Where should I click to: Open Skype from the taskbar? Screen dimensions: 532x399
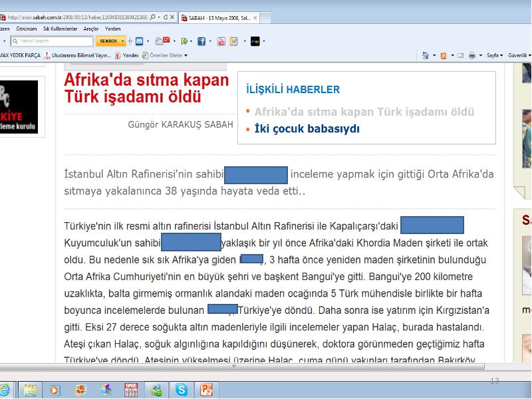click(182, 390)
